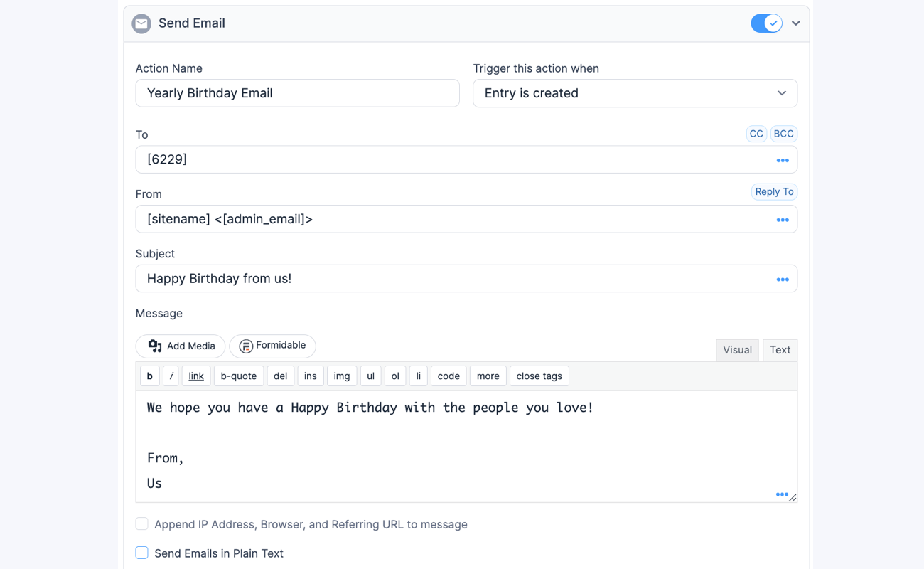Open the Trigger this action when dropdown
The image size is (924, 569).
coord(635,93)
